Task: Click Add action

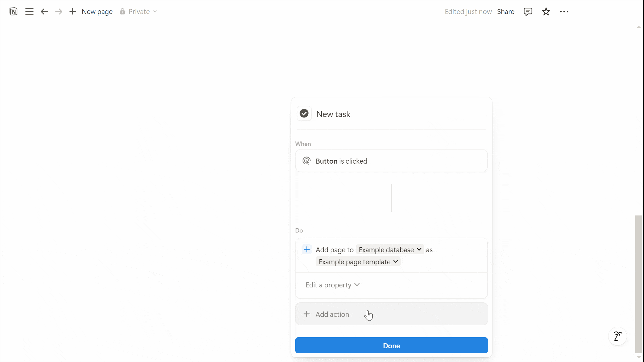Action: tap(391, 314)
